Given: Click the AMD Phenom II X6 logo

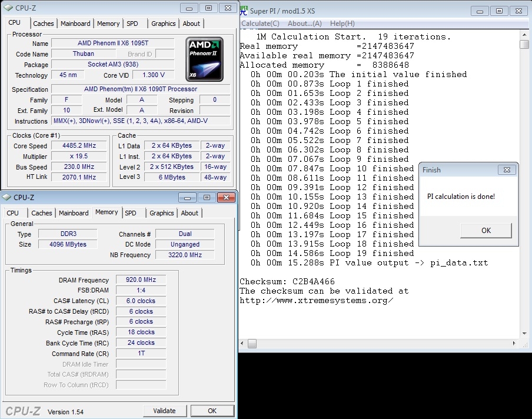Looking at the screenshot, I should pos(205,59).
